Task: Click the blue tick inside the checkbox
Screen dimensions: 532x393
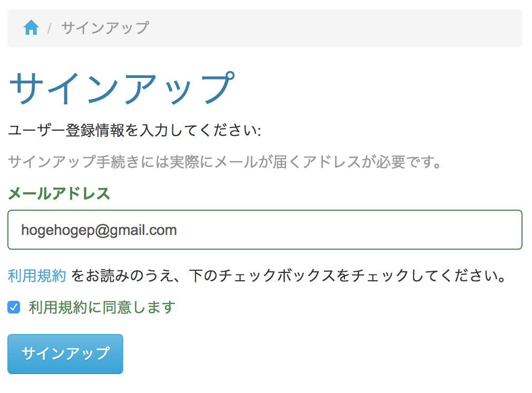Action: tap(14, 308)
